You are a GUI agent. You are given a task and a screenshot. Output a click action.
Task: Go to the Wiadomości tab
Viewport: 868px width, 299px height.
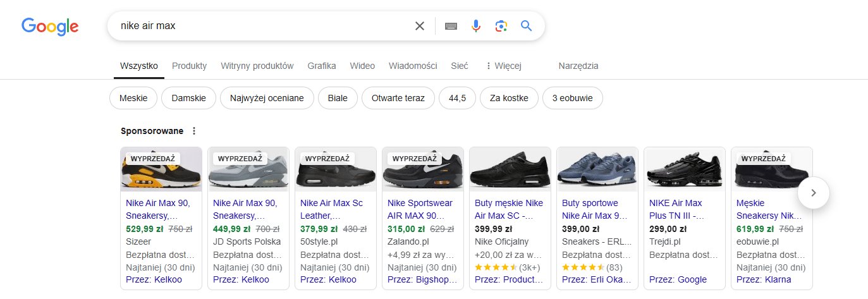pyautogui.click(x=413, y=66)
